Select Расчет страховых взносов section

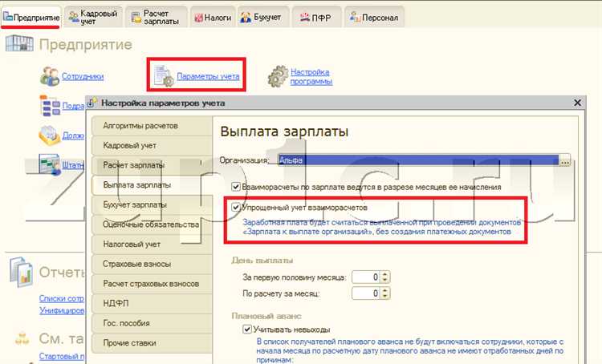click(x=152, y=284)
